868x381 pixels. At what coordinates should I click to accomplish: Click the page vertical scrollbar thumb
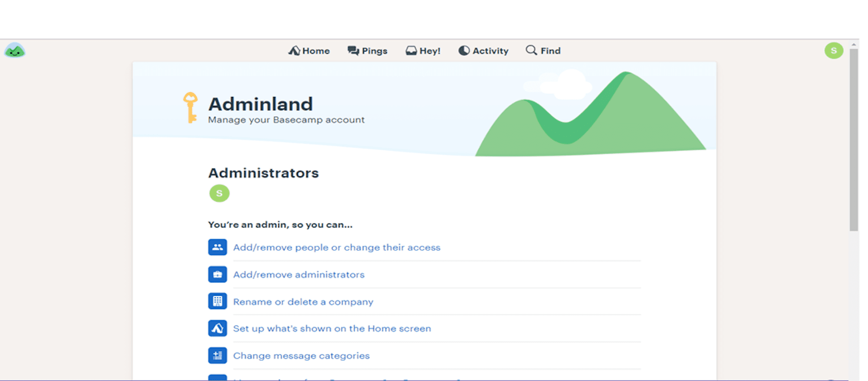point(854,140)
